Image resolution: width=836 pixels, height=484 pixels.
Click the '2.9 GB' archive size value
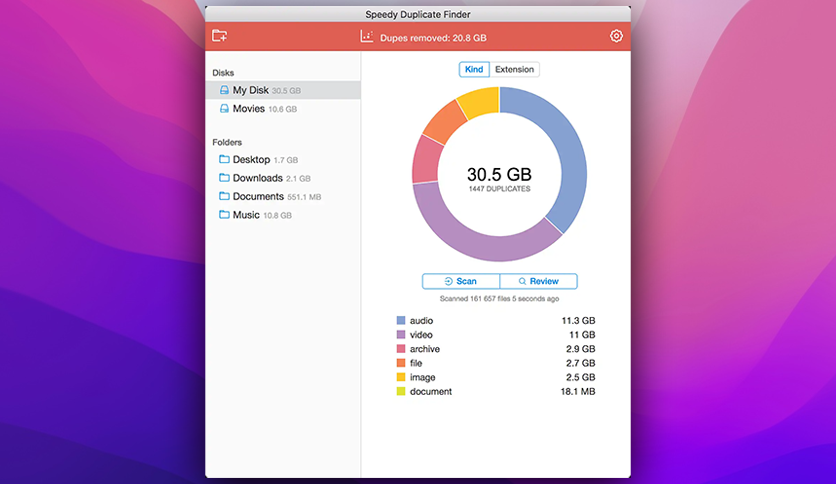581,349
